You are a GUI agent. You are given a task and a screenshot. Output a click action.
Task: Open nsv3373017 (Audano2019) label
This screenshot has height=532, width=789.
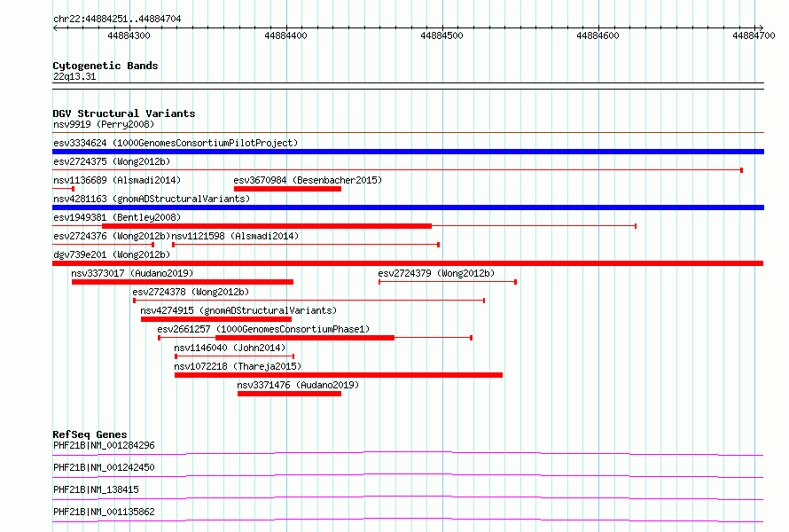pyautogui.click(x=132, y=273)
